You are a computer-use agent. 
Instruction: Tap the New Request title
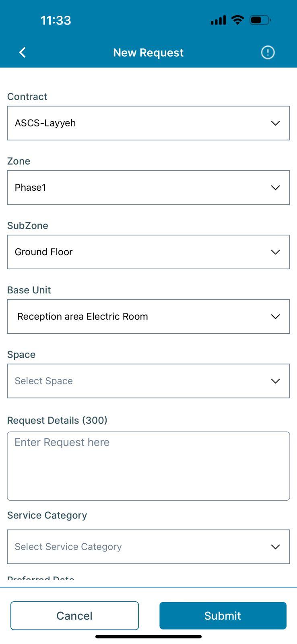click(148, 53)
